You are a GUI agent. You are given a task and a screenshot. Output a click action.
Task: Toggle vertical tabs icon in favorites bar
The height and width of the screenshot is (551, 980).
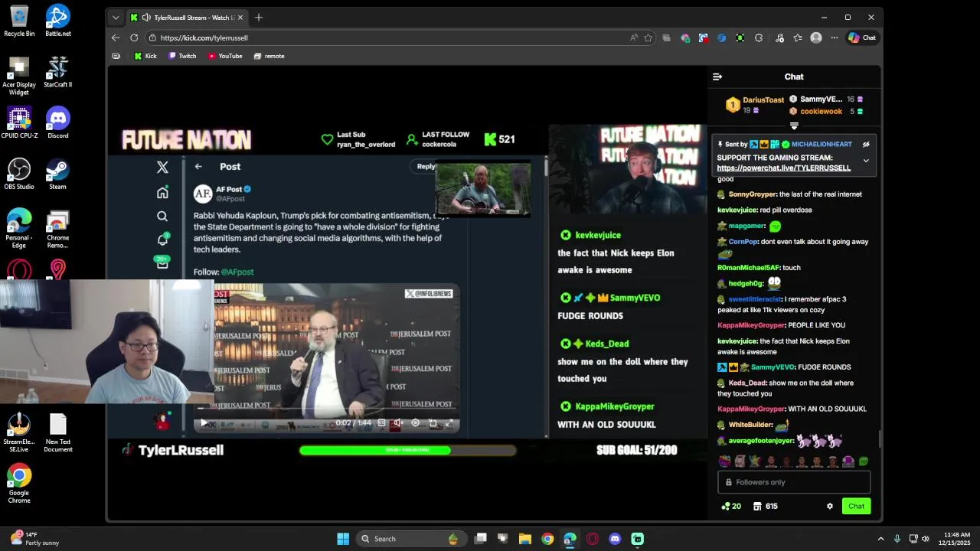click(116, 56)
